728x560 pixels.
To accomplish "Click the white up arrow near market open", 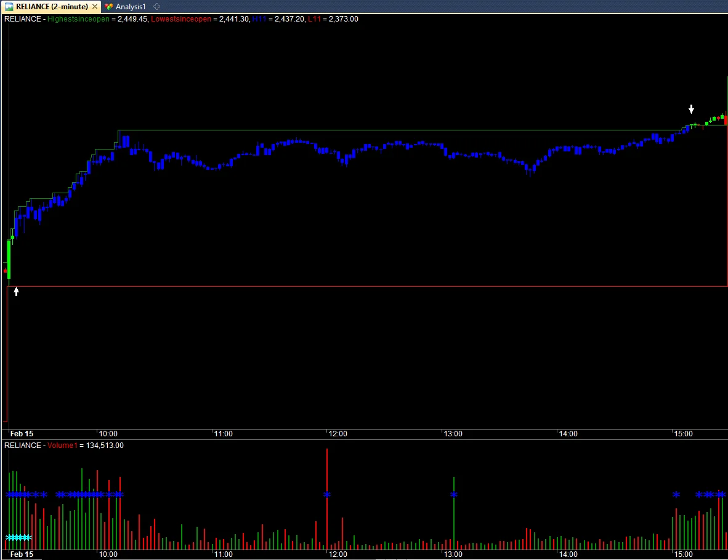I will pyautogui.click(x=17, y=291).
